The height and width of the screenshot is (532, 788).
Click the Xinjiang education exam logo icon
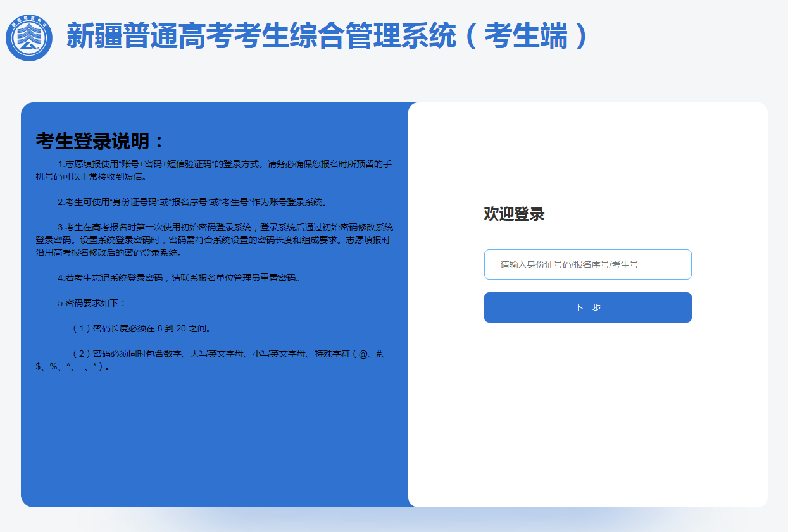29,38
